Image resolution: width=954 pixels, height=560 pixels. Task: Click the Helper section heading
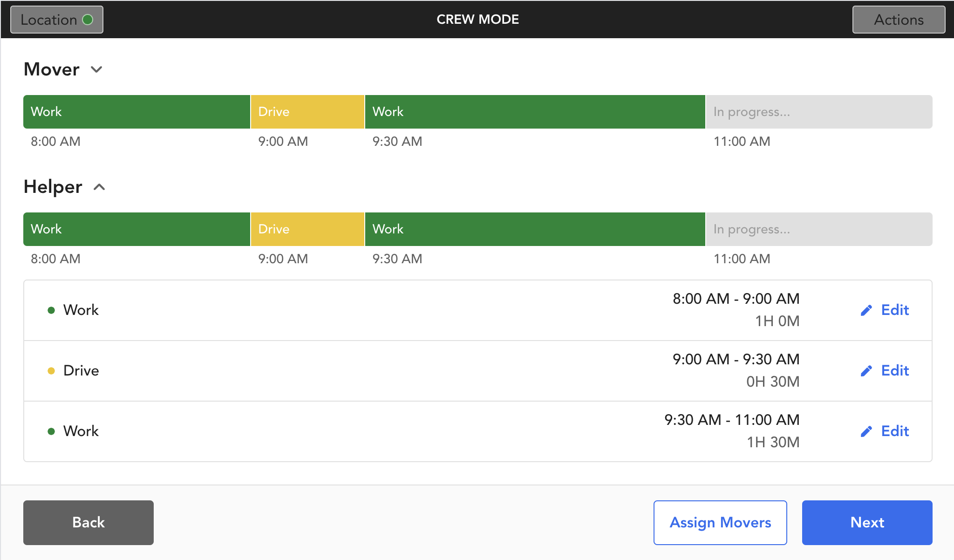tap(53, 187)
